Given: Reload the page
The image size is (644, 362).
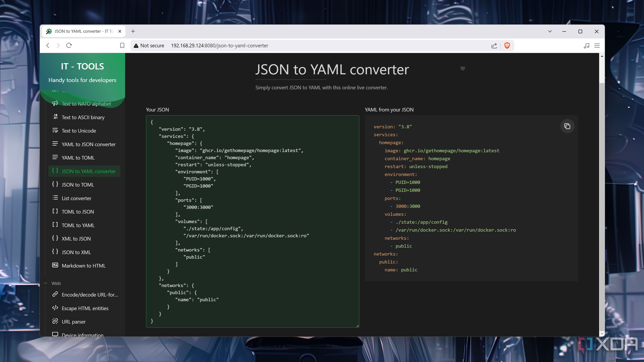Looking at the screenshot, I should click(x=69, y=45).
